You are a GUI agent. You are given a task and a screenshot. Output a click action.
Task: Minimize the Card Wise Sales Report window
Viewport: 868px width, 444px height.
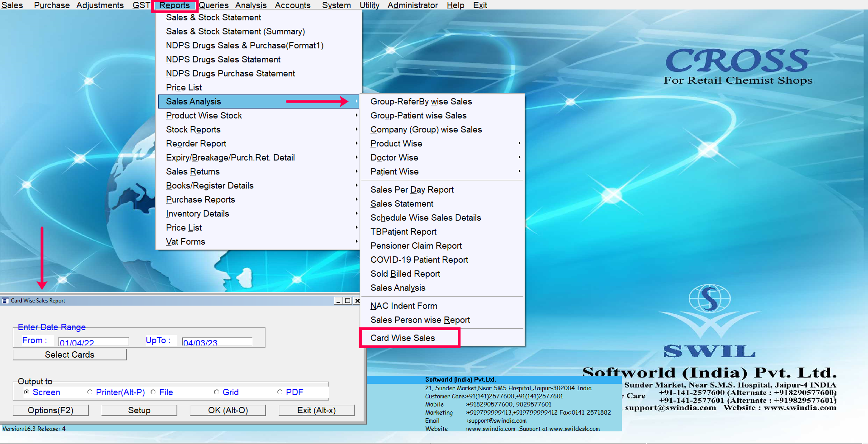click(x=338, y=301)
